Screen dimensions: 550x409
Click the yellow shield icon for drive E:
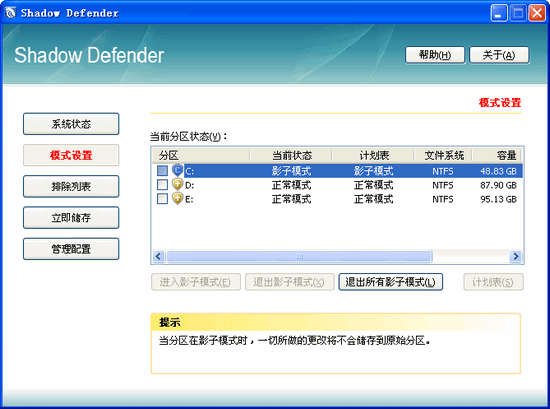point(177,199)
